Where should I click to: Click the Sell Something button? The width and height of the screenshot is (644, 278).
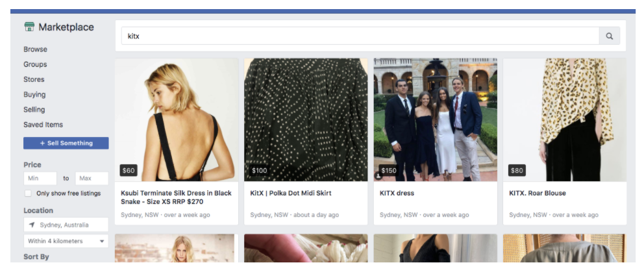point(66,144)
